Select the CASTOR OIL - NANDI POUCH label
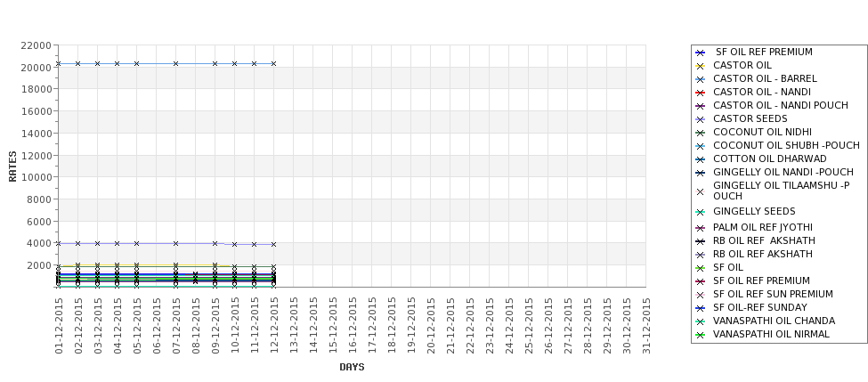This screenshot has width=868, height=382. click(x=781, y=105)
